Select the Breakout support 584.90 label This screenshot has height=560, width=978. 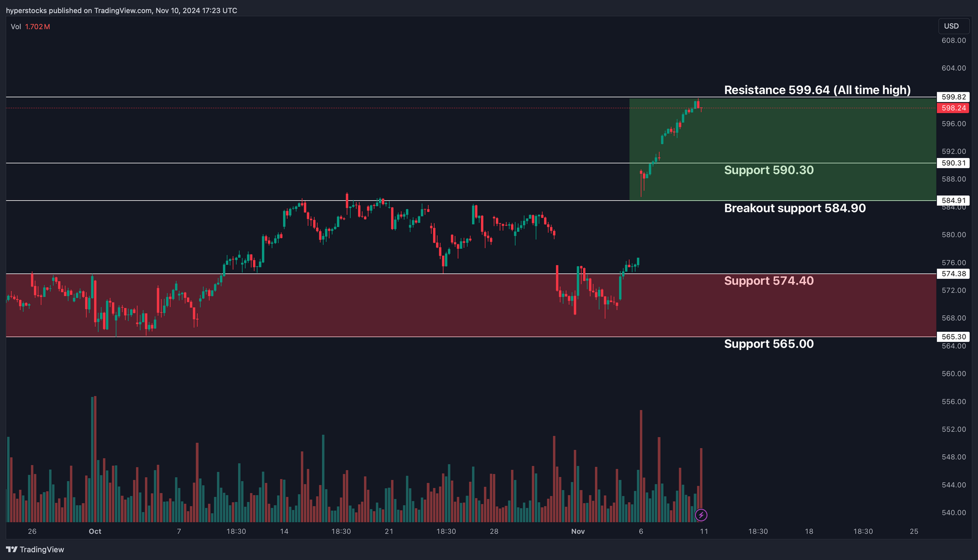pyautogui.click(x=795, y=208)
